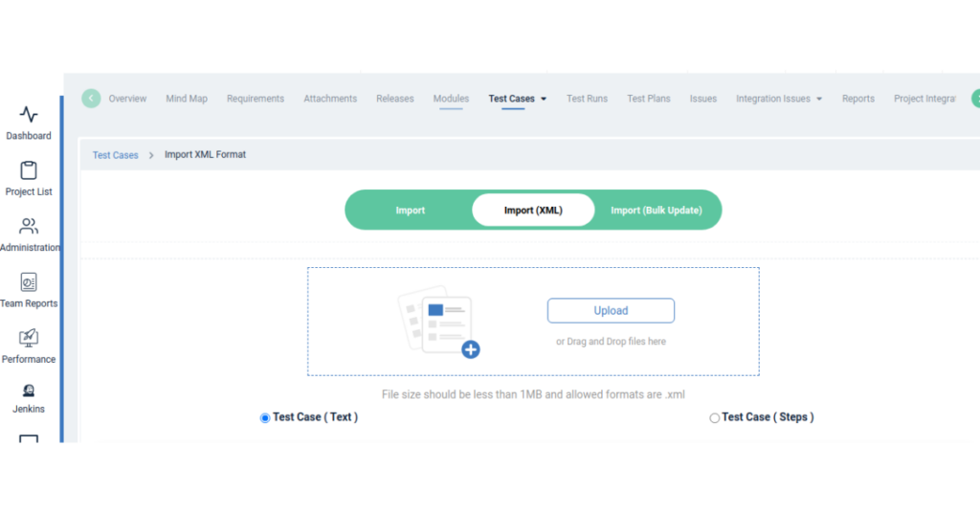This screenshot has height=513, width=980.
Task: Switch to the Import (Bulk Update) toggle option
Action: pyautogui.click(x=656, y=211)
